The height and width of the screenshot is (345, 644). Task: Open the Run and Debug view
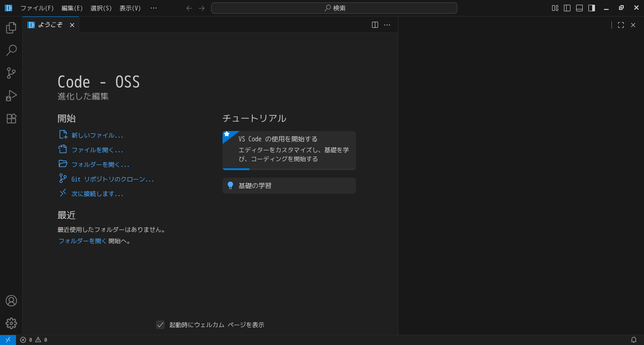[11, 96]
